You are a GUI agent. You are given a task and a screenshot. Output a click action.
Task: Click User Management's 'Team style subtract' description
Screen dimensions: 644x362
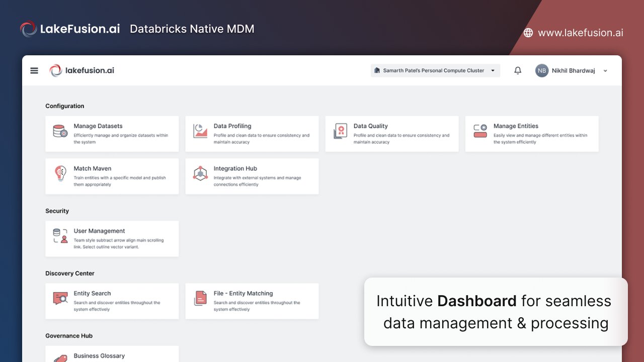[x=119, y=243]
